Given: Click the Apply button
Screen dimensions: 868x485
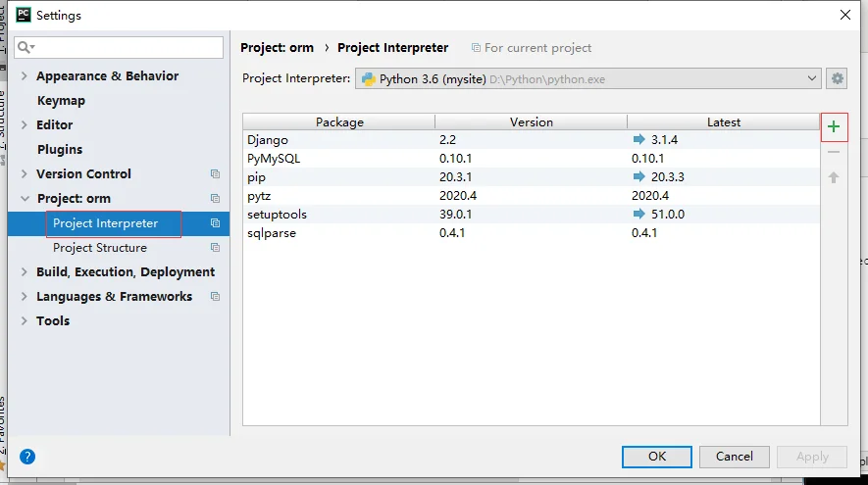Looking at the screenshot, I should click(x=812, y=457).
